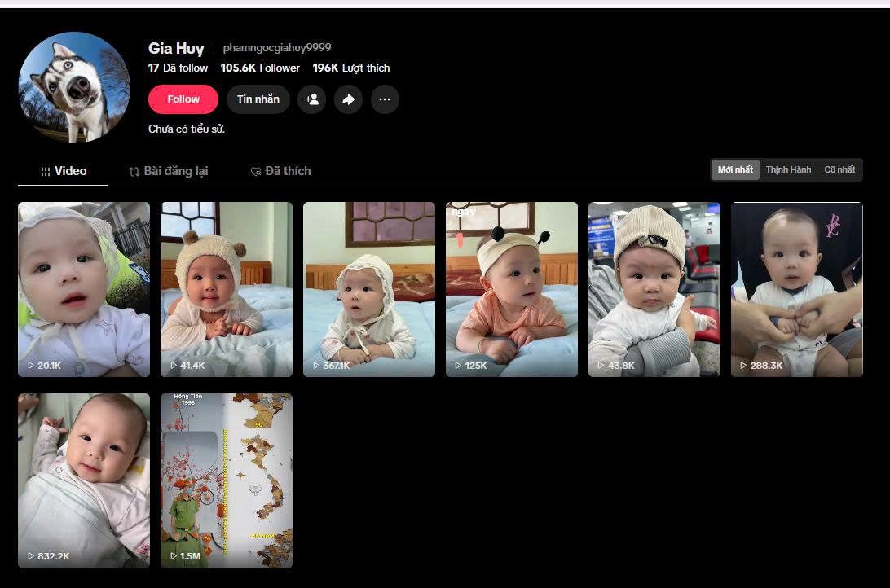The height and width of the screenshot is (588, 890).
Task: Open the three-dot more options menu
Action: point(385,99)
